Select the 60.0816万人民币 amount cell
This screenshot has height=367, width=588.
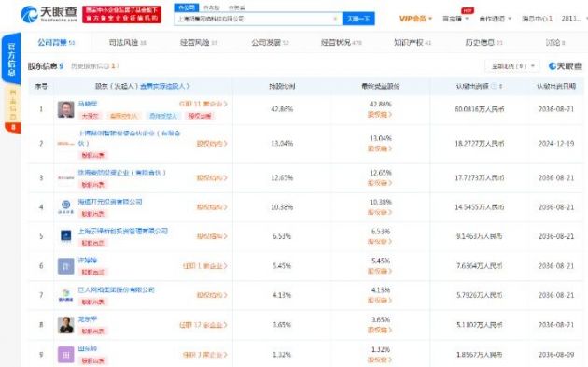coord(479,109)
